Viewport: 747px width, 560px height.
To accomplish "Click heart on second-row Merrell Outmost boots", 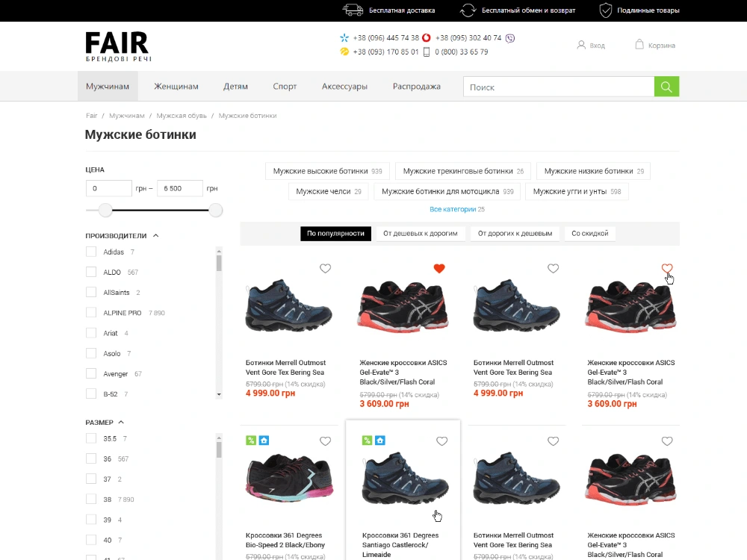I will (x=553, y=441).
